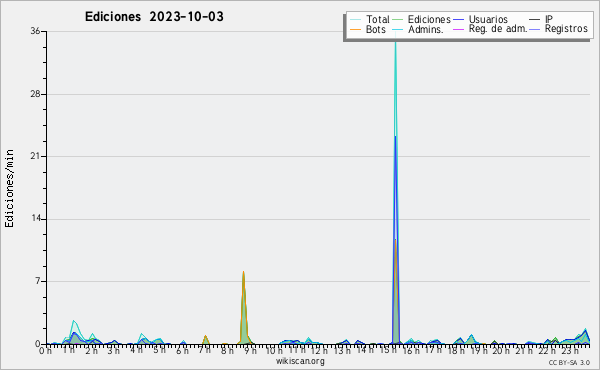Click the '19 h' x-axis label

[479, 350]
